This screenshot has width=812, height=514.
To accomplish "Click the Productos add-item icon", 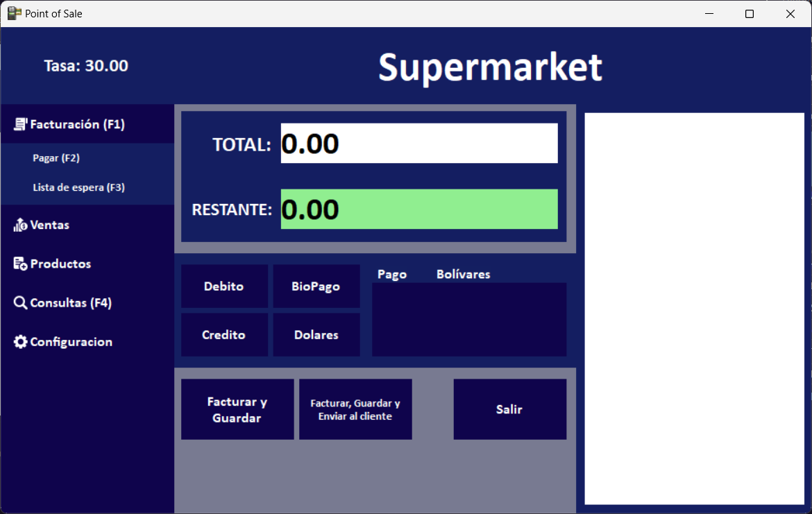I will [x=21, y=264].
